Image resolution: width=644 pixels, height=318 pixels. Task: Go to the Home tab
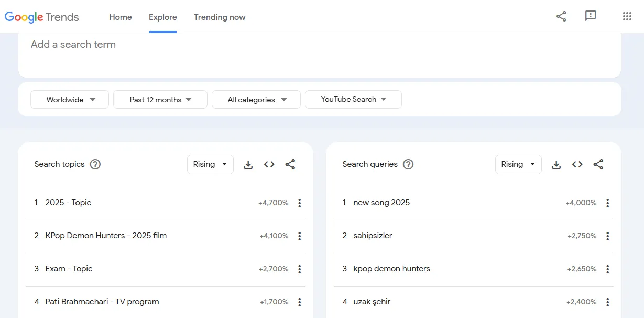tap(121, 17)
